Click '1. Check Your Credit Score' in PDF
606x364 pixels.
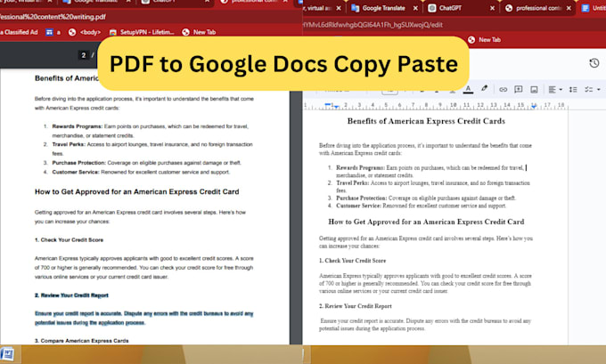69,239
